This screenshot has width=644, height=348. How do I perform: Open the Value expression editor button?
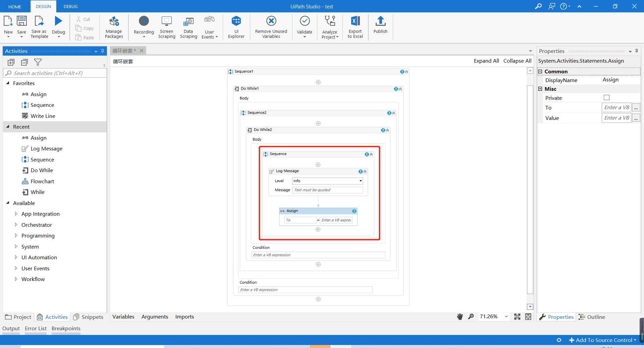pyautogui.click(x=636, y=118)
